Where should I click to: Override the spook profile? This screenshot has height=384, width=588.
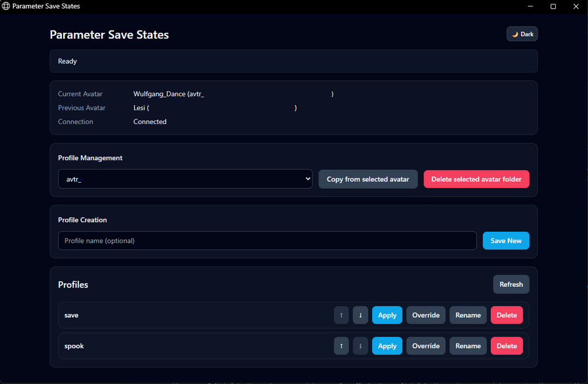[425, 346]
